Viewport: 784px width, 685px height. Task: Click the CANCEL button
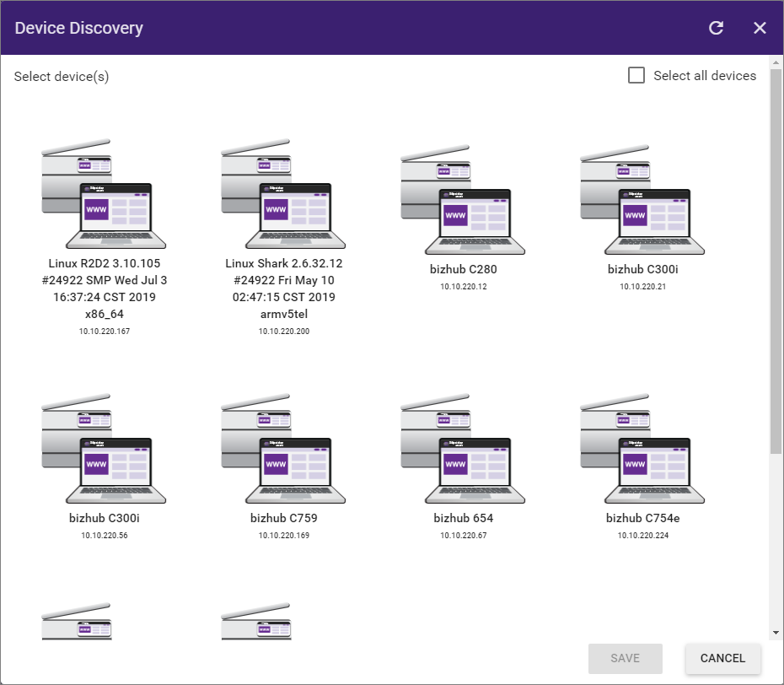[x=722, y=659]
